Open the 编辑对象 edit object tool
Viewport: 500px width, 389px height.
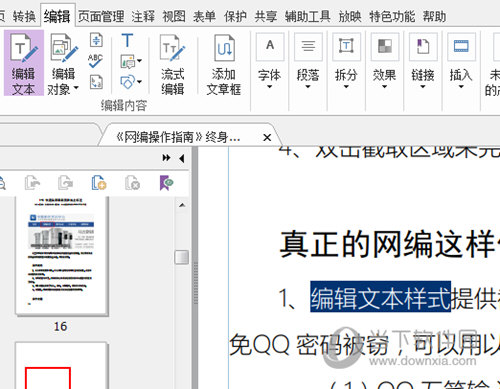[x=63, y=64]
